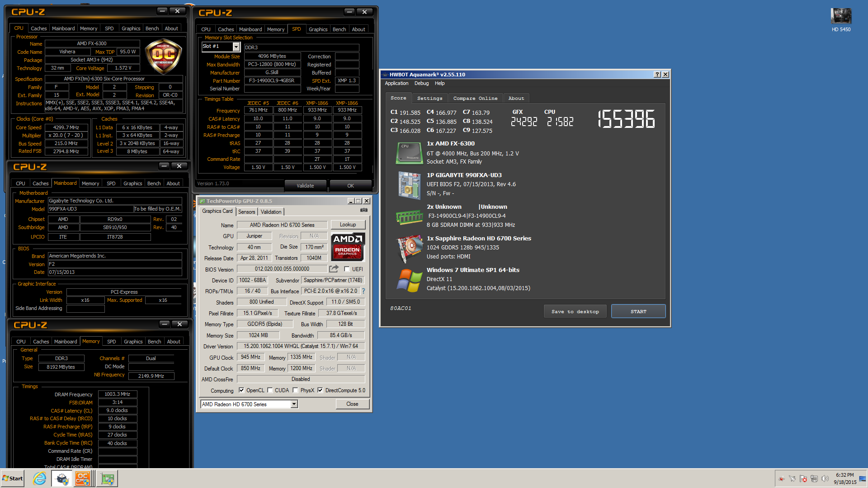Click the AMD FX-6300 name field in CPU-Z
The image size is (868, 488).
(92, 44)
